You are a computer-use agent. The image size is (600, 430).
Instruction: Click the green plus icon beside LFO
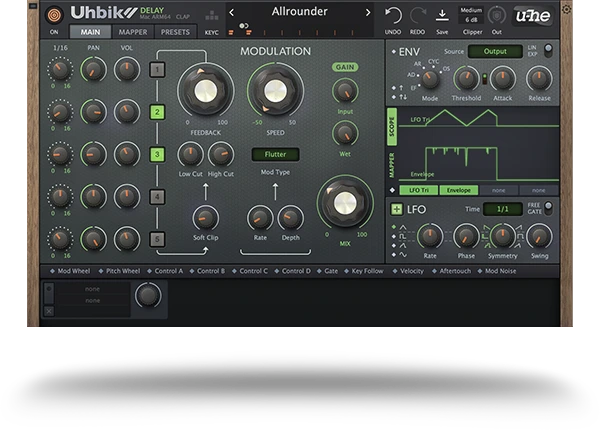396,209
